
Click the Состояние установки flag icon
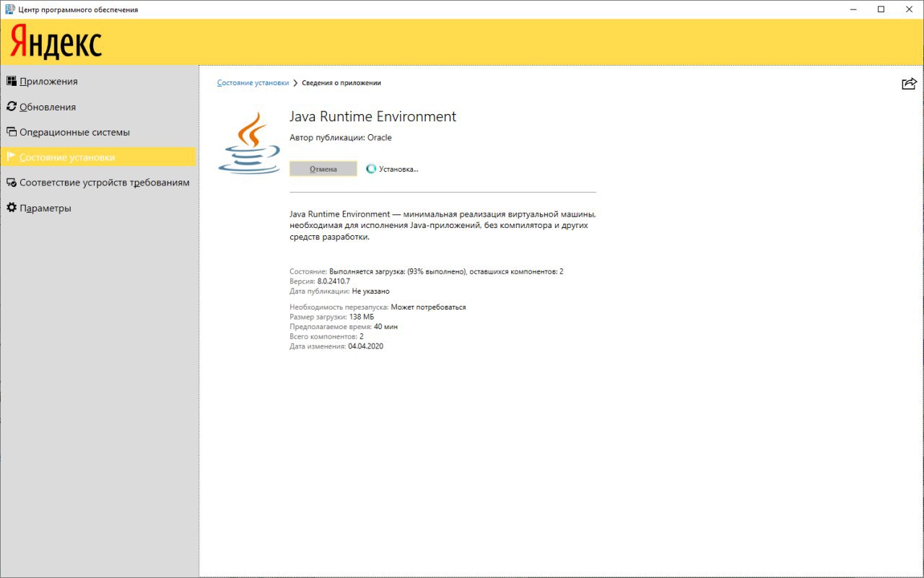click(12, 157)
